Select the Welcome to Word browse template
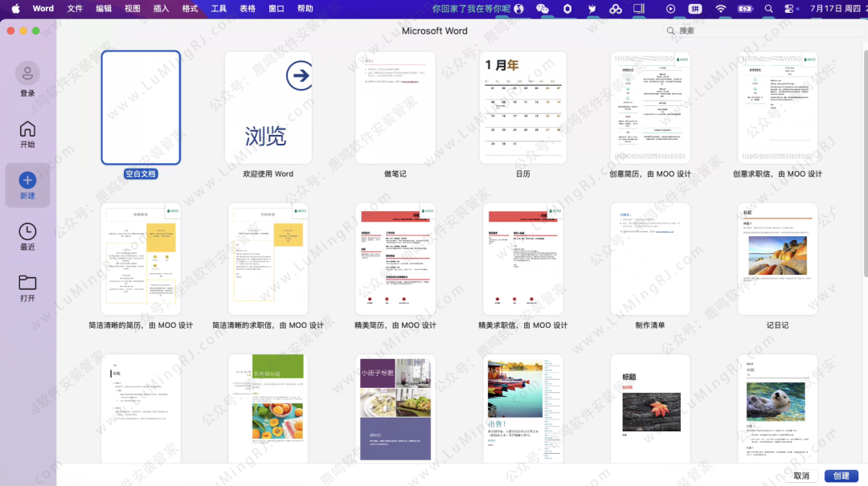Screen dimensions: 868x486 coord(268,108)
